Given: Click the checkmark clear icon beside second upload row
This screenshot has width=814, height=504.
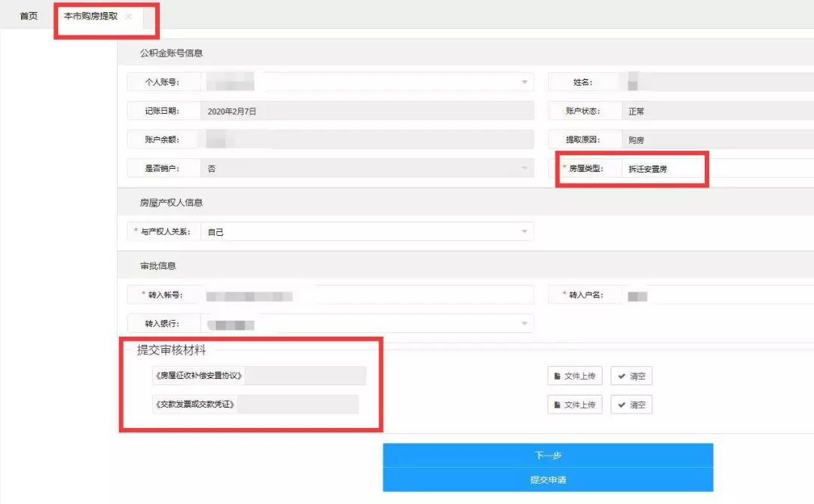Looking at the screenshot, I should coord(620,405).
